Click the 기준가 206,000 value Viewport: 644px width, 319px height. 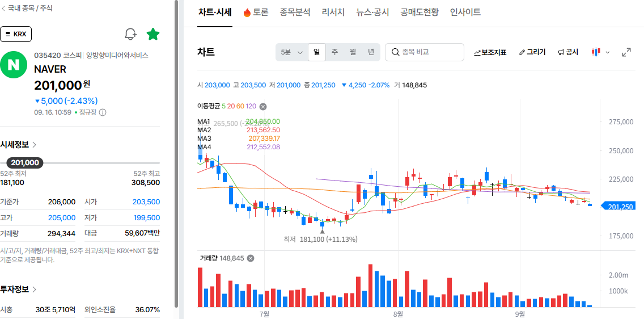[x=62, y=202]
